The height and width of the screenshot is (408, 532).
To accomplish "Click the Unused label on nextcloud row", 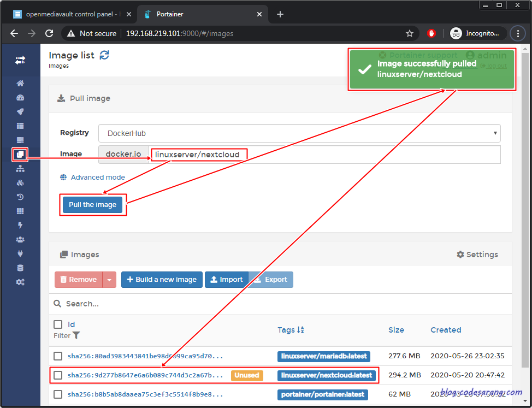I will click(247, 375).
